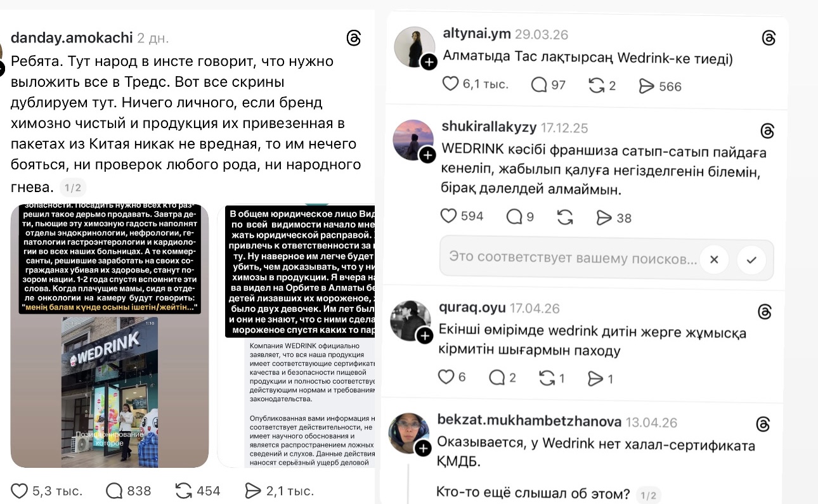The image size is (818, 504).
Task: Follow quraq.oyu via the avatar plus badge
Action: (x=425, y=336)
